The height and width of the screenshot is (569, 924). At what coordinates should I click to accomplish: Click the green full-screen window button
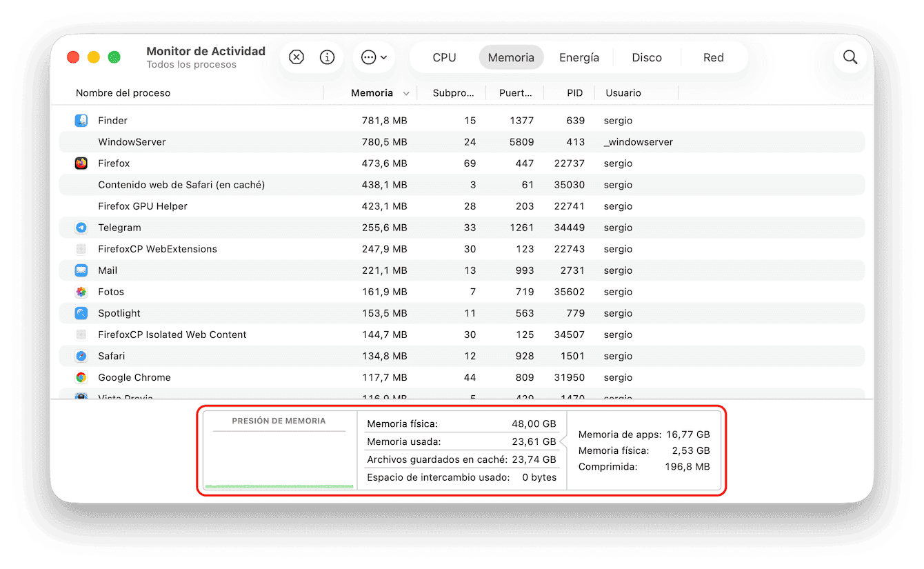pyautogui.click(x=114, y=57)
